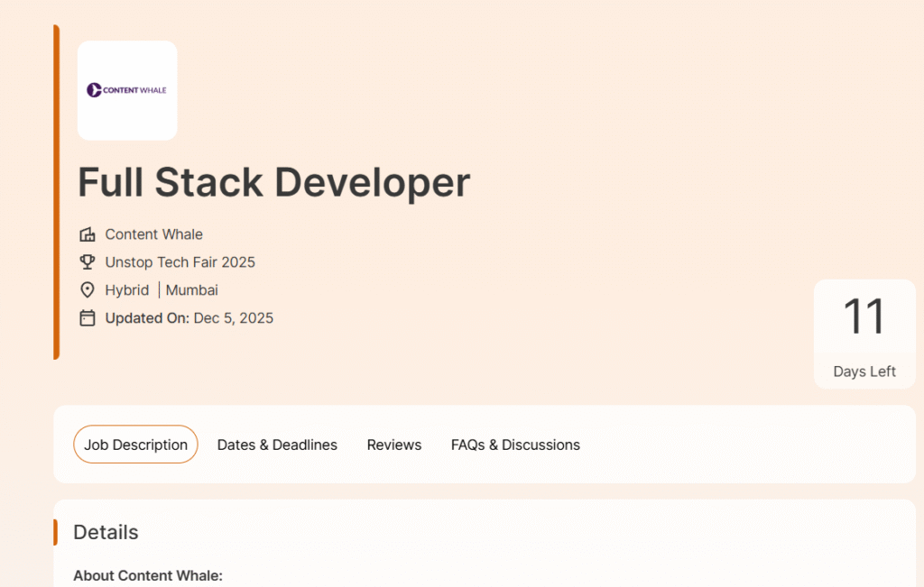The image size is (924, 587).
Task: Click the 11 Days Left countdown card
Action: (x=864, y=334)
